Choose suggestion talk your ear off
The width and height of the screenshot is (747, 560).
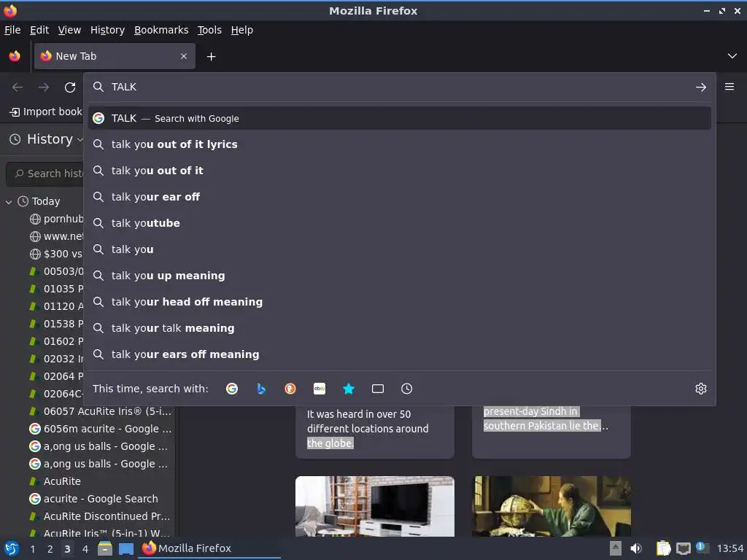(399, 197)
